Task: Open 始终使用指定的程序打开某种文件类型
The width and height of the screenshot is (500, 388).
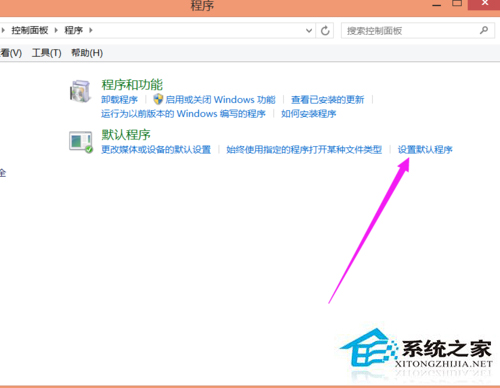Action: [x=304, y=149]
